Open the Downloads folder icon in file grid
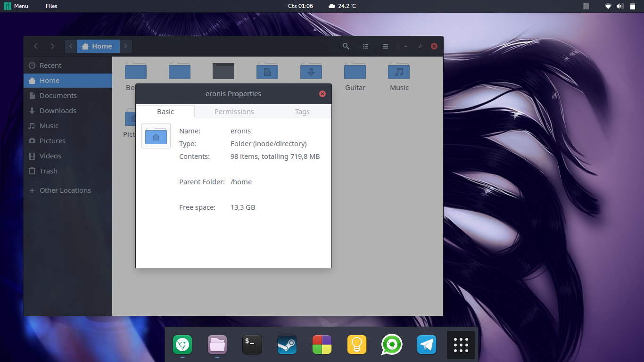The width and height of the screenshot is (644, 362). (311, 71)
